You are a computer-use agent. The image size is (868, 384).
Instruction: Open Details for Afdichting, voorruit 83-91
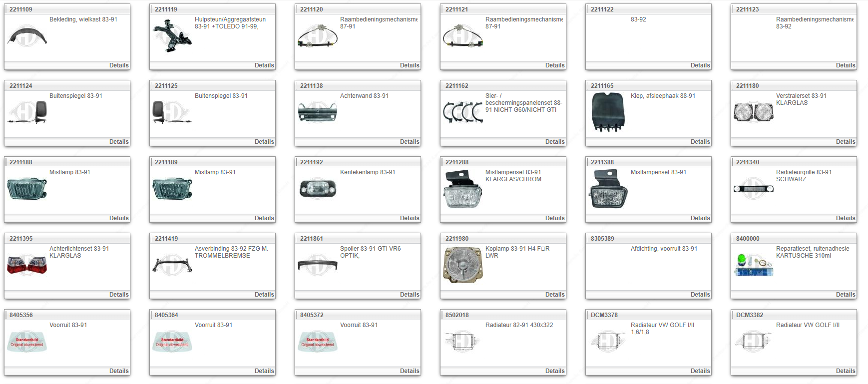[x=700, y=295]
